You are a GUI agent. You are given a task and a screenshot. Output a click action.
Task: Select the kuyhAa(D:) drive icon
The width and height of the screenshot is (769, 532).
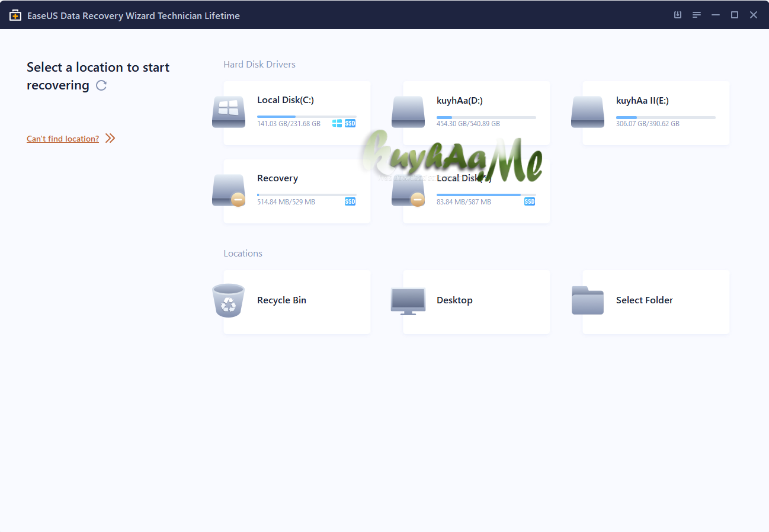pos(408,113)
